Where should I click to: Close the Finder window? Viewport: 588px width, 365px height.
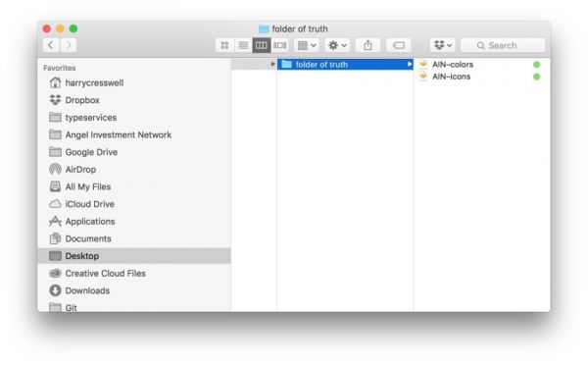coord(46,28)
